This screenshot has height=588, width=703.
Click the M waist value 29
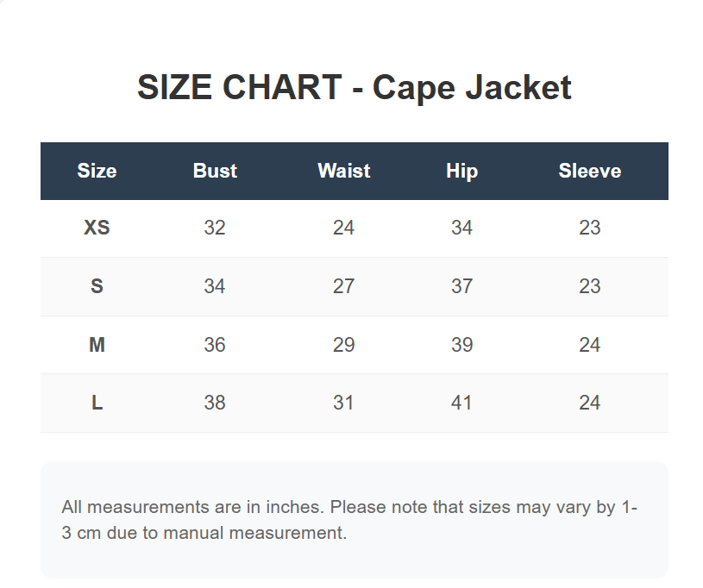click(x=344, y=345)
